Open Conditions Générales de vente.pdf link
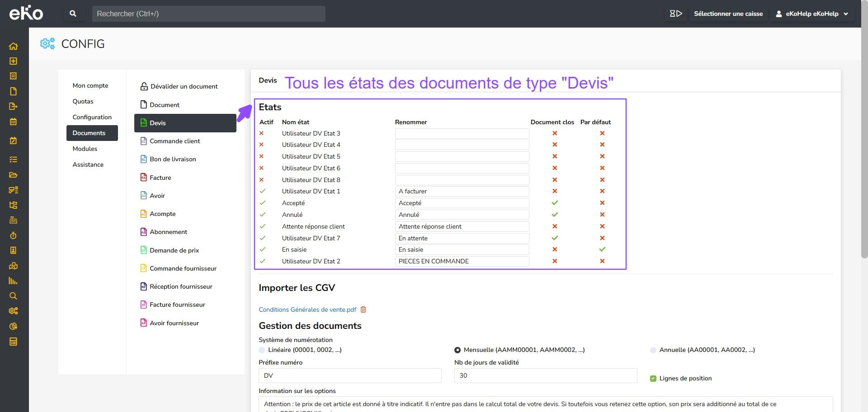 (x=307, y=309)
